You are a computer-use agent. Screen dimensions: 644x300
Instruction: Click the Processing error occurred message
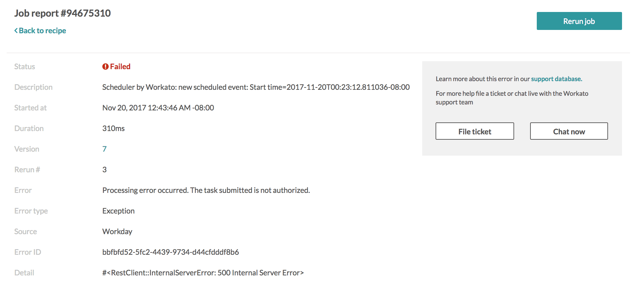206,190
